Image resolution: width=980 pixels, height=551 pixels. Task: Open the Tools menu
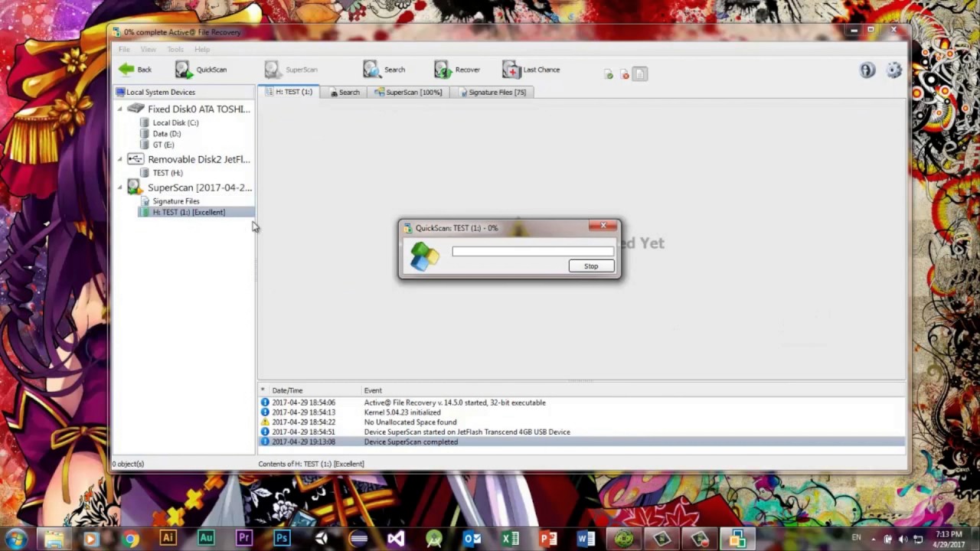pos(175,49)
